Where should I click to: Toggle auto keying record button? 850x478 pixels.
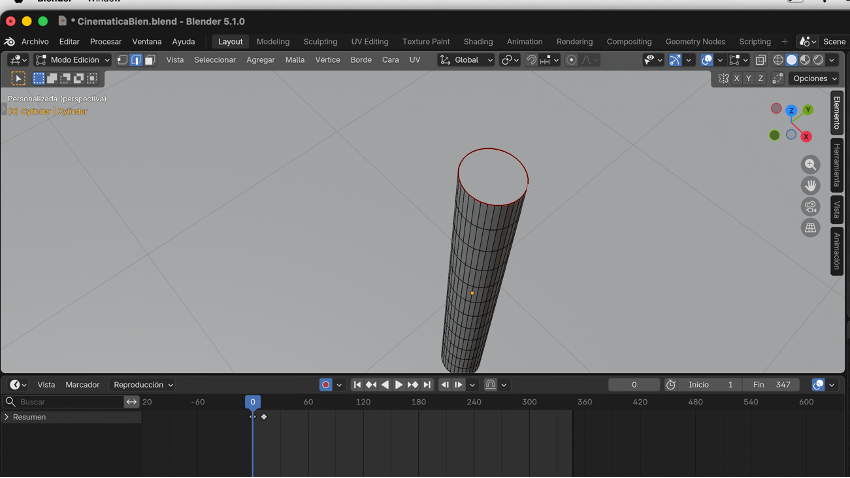pyautogui.click(x=326, y=385)
